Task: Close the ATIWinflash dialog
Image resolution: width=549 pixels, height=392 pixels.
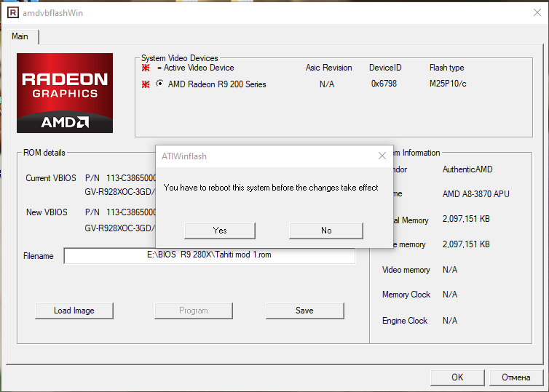Action: 382,156
